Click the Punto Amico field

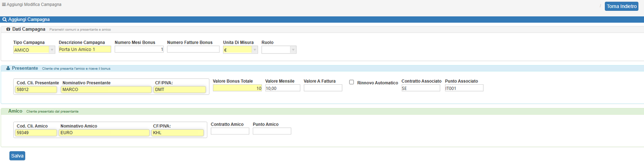tap(272, 131)
